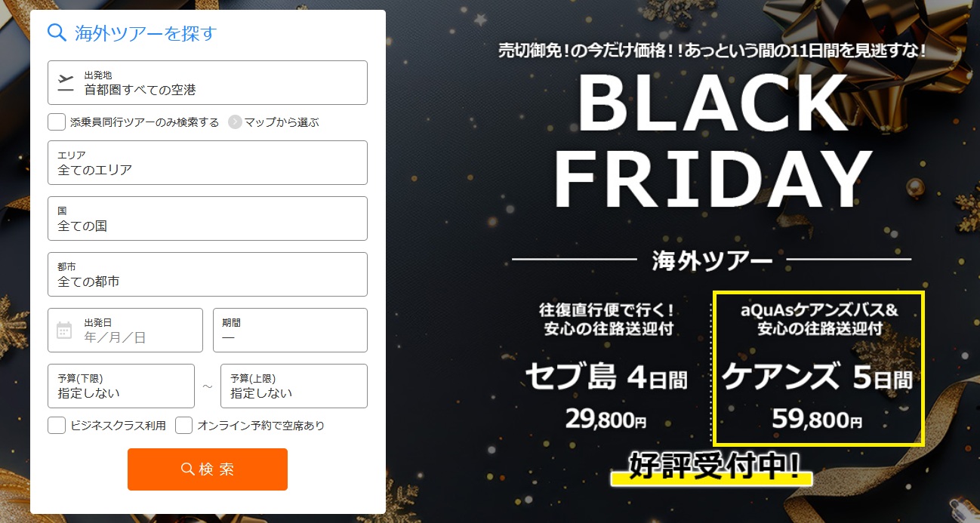Viewport: 980px width, 523px height.
Task: Open the 国 dropdown showing 全ての国
Action: [207, 219]
